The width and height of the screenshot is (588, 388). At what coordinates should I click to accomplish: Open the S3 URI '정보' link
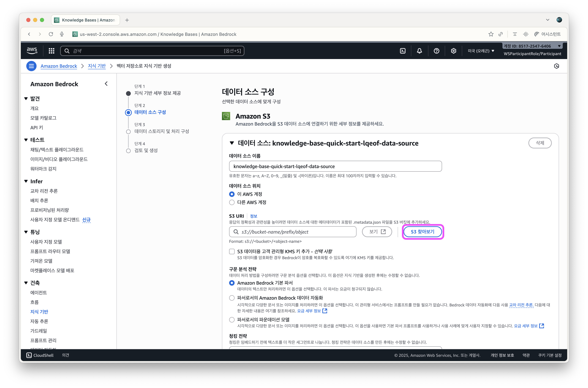[x=254, y=216]
